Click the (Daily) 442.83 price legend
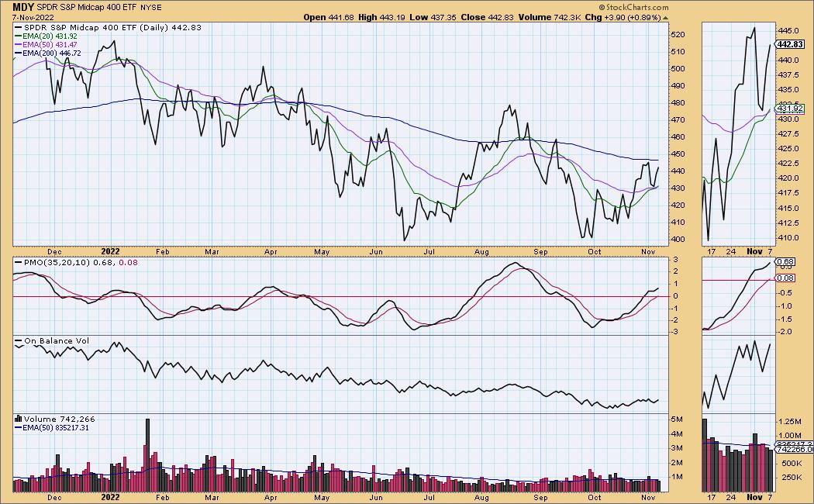814x504 pixels. (x=169, y=27)
